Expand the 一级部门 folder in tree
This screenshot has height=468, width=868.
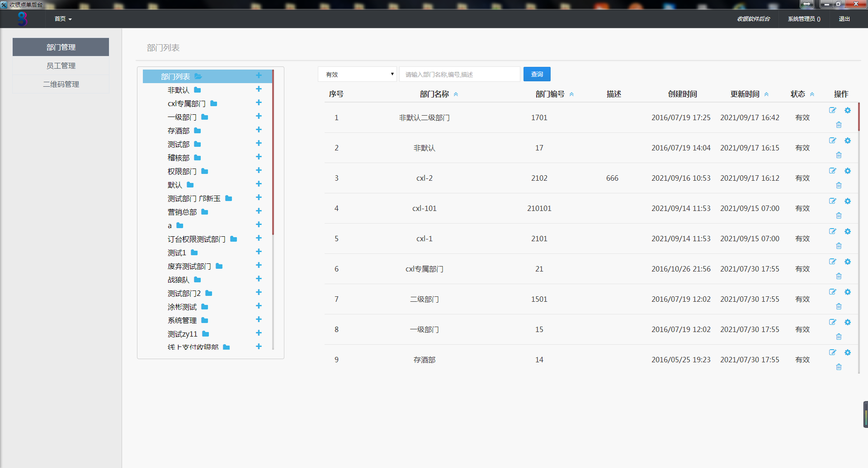click(x=205, y=117)
